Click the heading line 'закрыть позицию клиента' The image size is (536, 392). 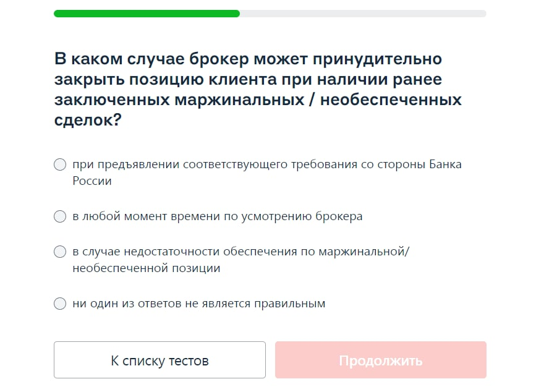tap(166, 79)
